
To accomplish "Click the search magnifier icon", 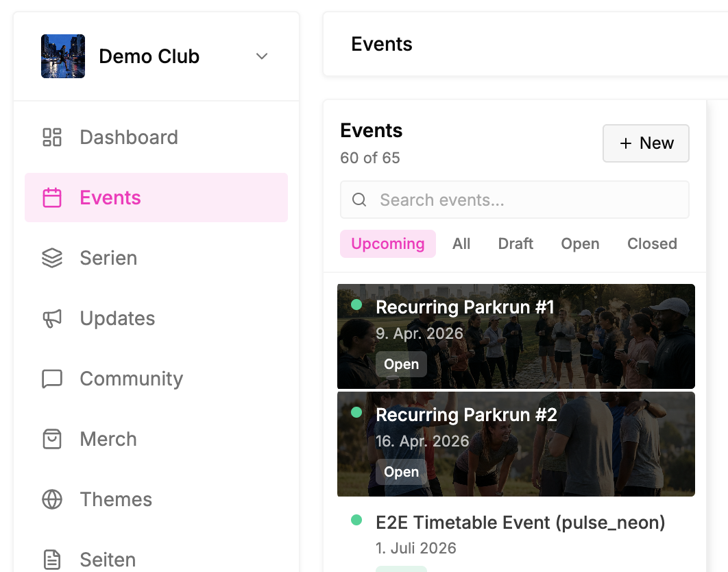I will 359,200.
